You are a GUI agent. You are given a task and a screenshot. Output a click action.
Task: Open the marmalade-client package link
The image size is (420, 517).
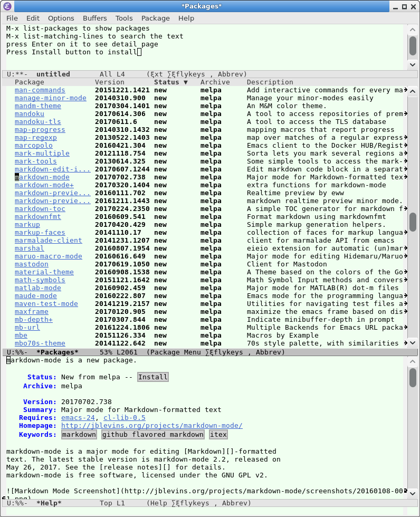point(49,241)
